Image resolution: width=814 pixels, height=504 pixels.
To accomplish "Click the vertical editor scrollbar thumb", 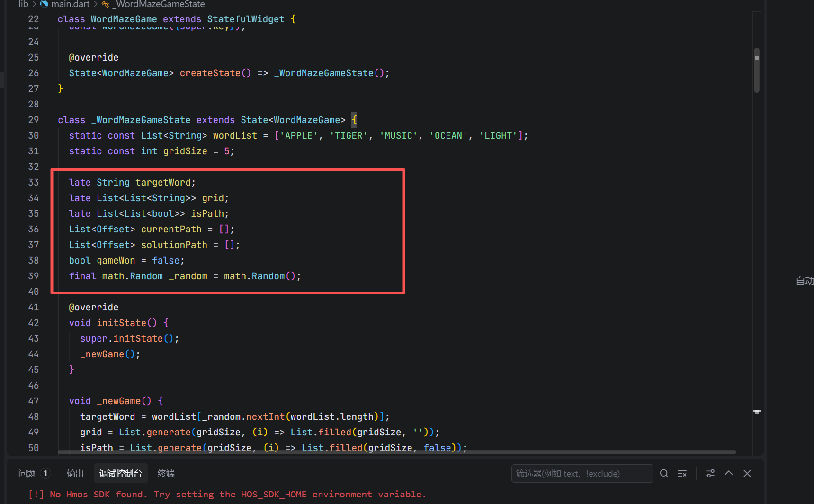I will (757, 70).
